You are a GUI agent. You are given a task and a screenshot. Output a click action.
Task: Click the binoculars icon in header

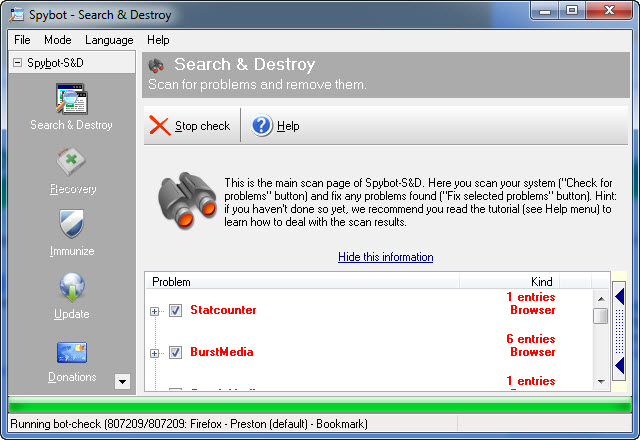tap(156, 65)
